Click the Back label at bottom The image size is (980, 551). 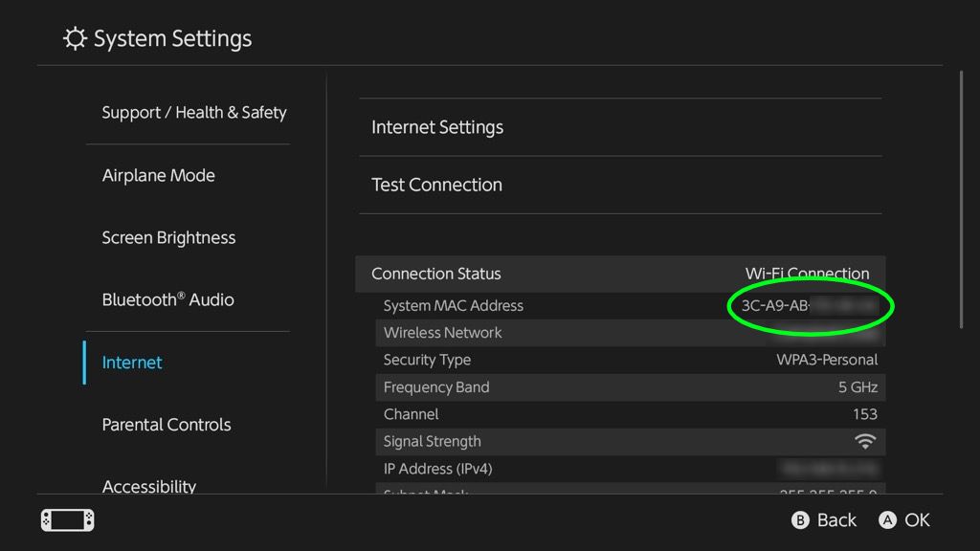836,519
